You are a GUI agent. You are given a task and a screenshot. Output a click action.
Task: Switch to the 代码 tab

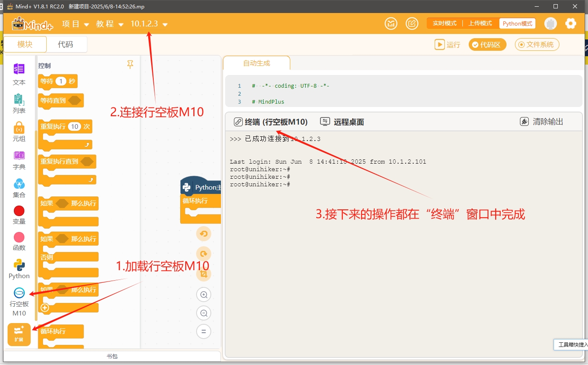click(x=66, y=44)
